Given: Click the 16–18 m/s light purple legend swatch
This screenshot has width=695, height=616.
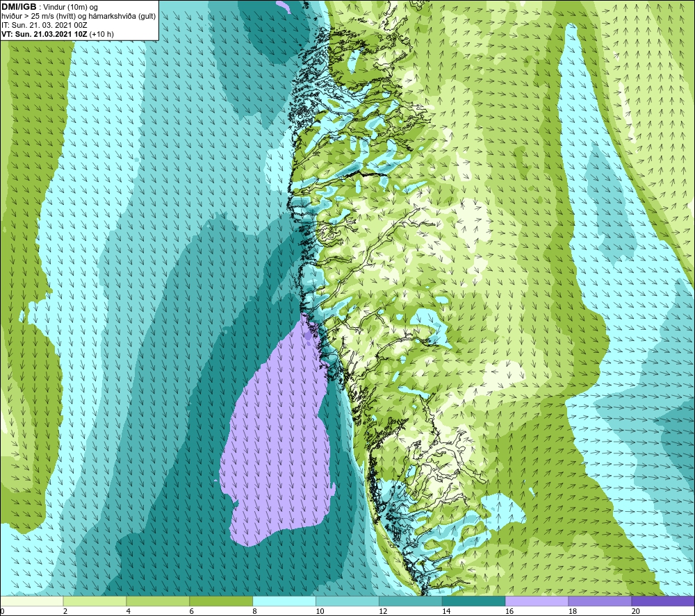Looking at the screenshot, I should click(x=537, y=601).
